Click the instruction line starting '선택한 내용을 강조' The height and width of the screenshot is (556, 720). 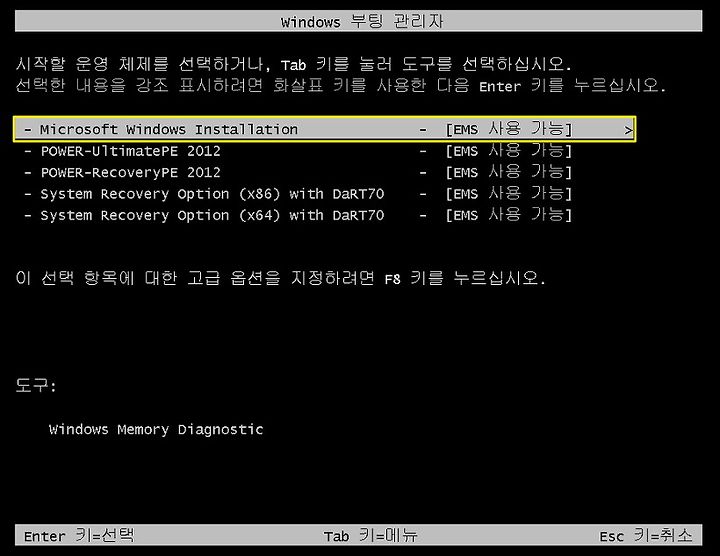click(x=341, y=86)
